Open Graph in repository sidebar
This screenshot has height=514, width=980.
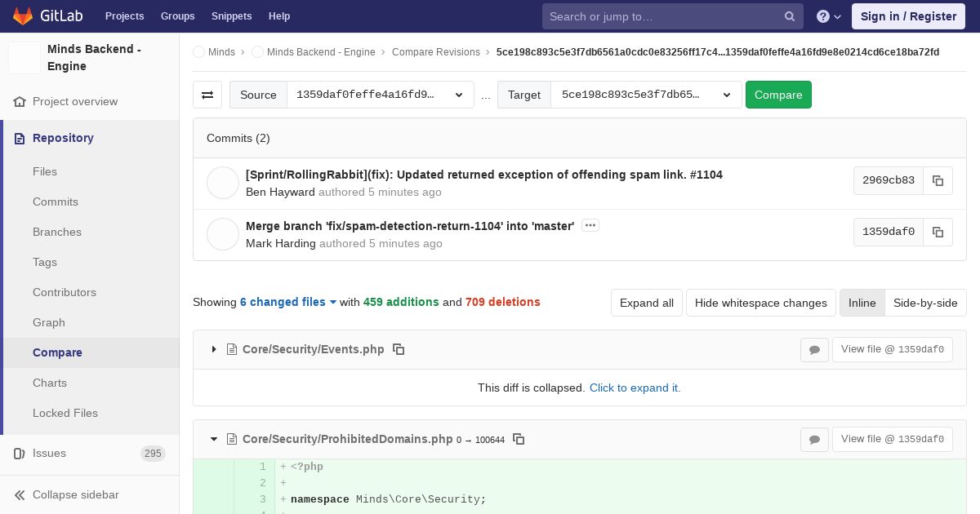click(x=49, y=322)
